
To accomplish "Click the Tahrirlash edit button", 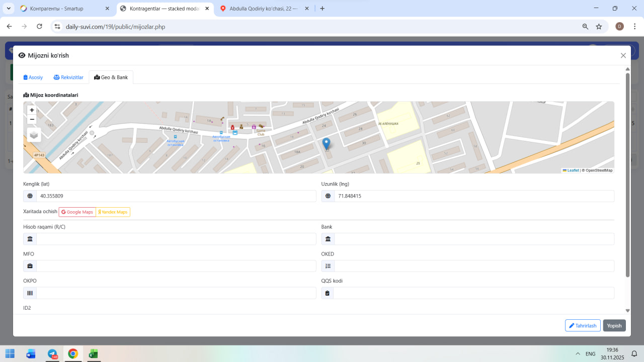I will (583, 326).
